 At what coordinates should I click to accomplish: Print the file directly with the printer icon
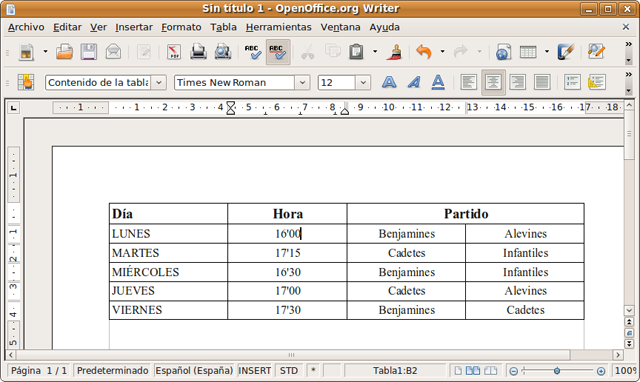pos(198,52)
